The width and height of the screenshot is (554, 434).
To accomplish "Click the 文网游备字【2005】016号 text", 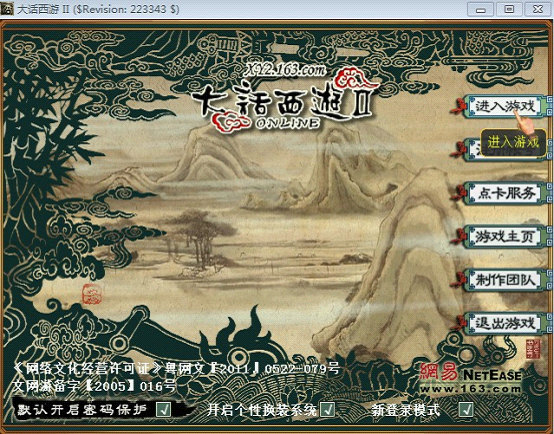I will pos(94,386).
